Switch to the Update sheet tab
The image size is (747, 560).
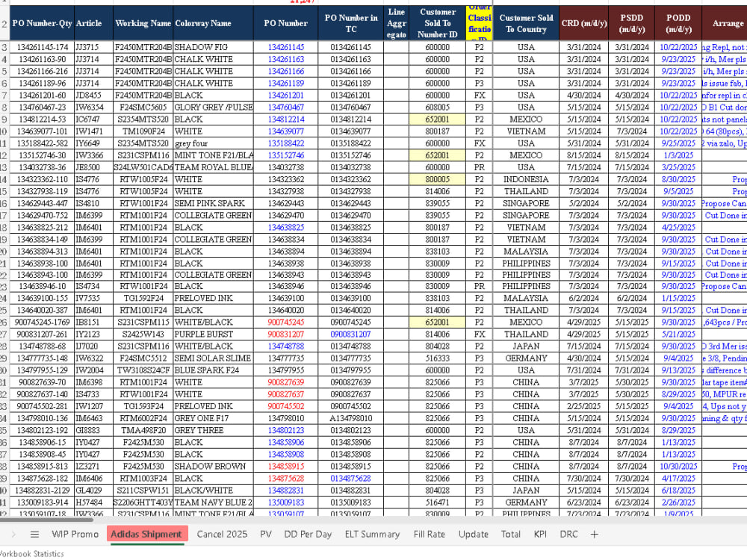coord(473,535)
